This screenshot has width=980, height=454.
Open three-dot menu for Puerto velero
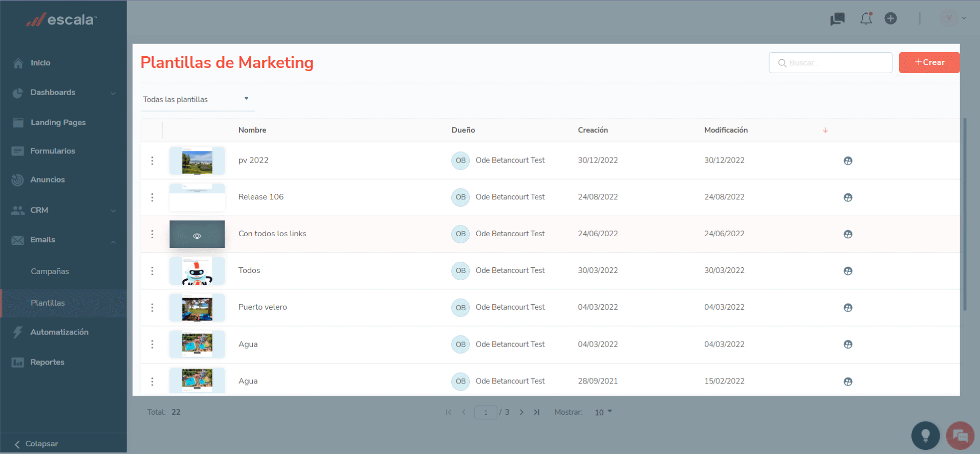tap(152, 308)
